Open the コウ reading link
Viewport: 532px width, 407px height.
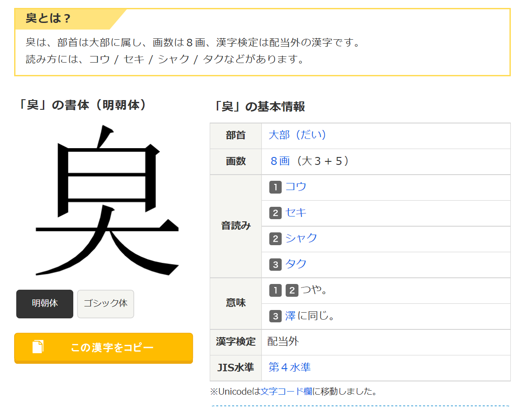tap(296, 187)
